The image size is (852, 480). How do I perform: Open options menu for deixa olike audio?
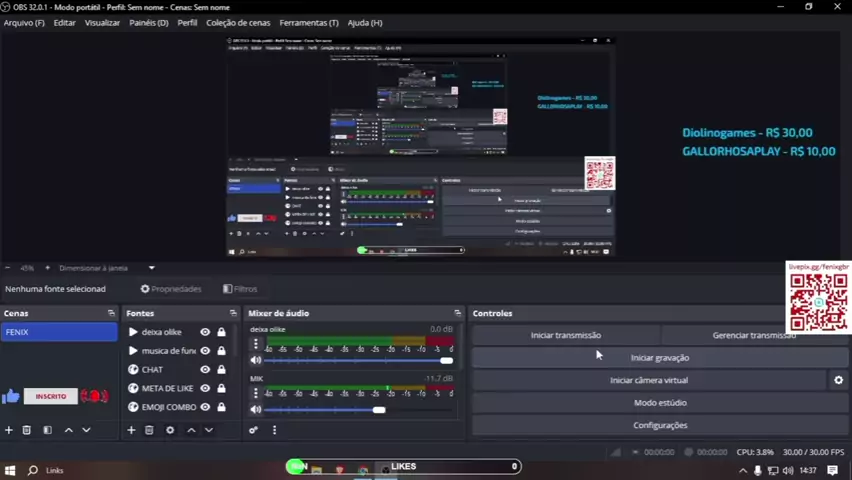pyautogui.click(x=256, y=344)
